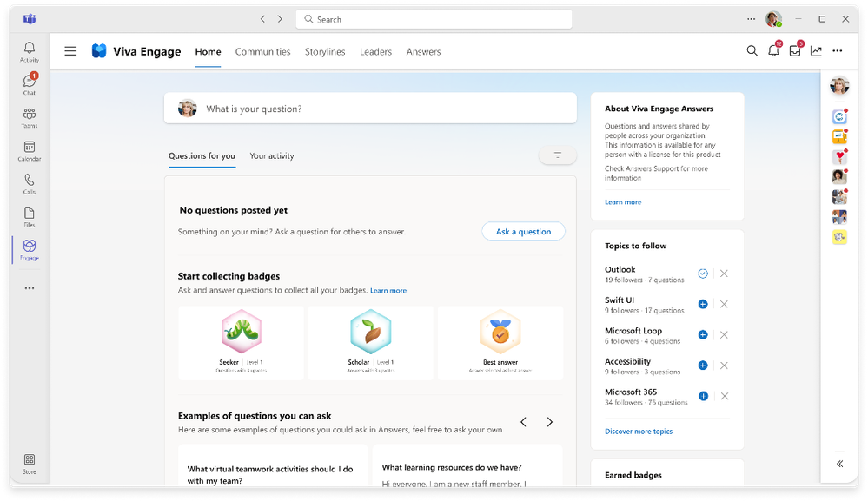Viewport: 868px width, 501px height.
Task: Click the What is your question field
Action: [x=370, y=109]
